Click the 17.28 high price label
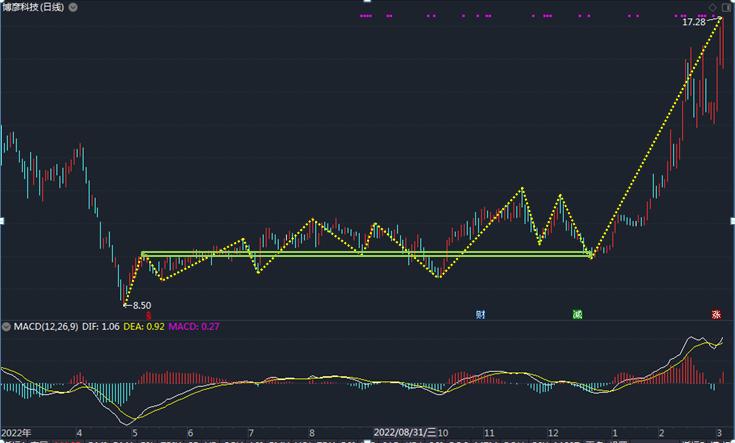The width and height of the screenshot is (735, 443). (694, 22)
